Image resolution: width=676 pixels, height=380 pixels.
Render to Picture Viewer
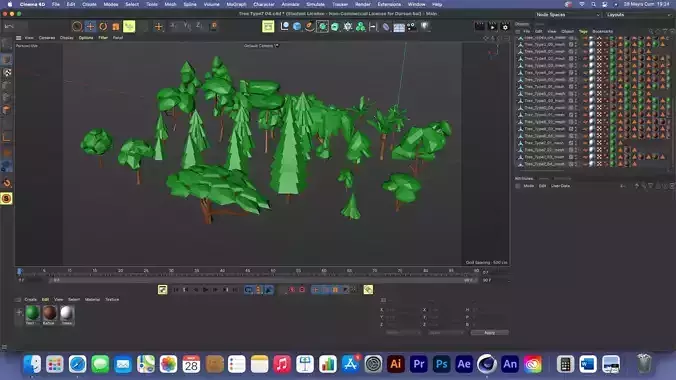[x=492, y=26]
